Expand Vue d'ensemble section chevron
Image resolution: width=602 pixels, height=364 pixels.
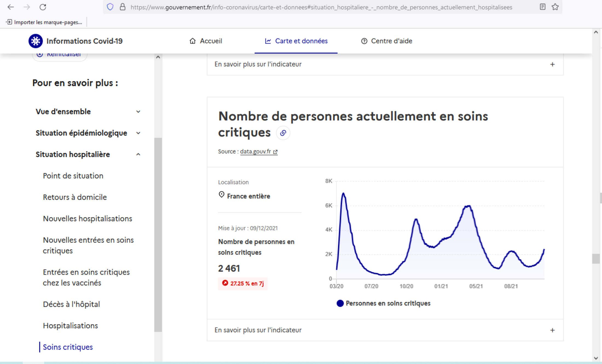point(138,112)
